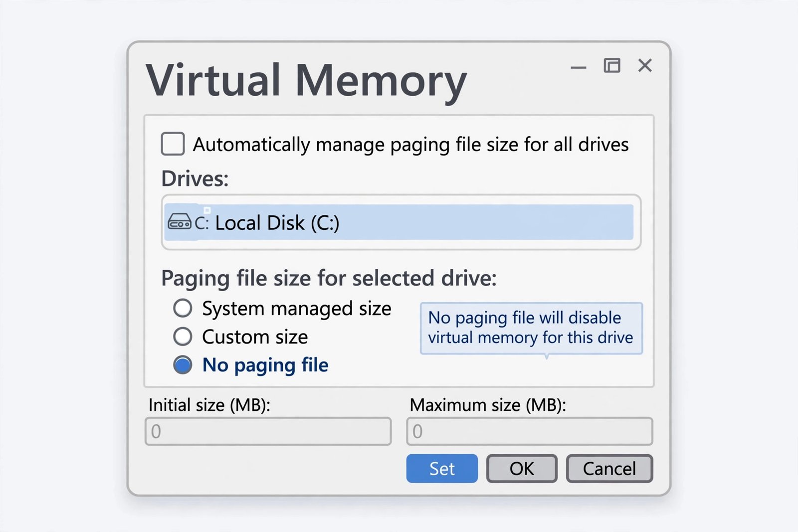This screenshot has width=798, height=532.
Task: Choose the No paging file radio button
Action: [183, 365]
